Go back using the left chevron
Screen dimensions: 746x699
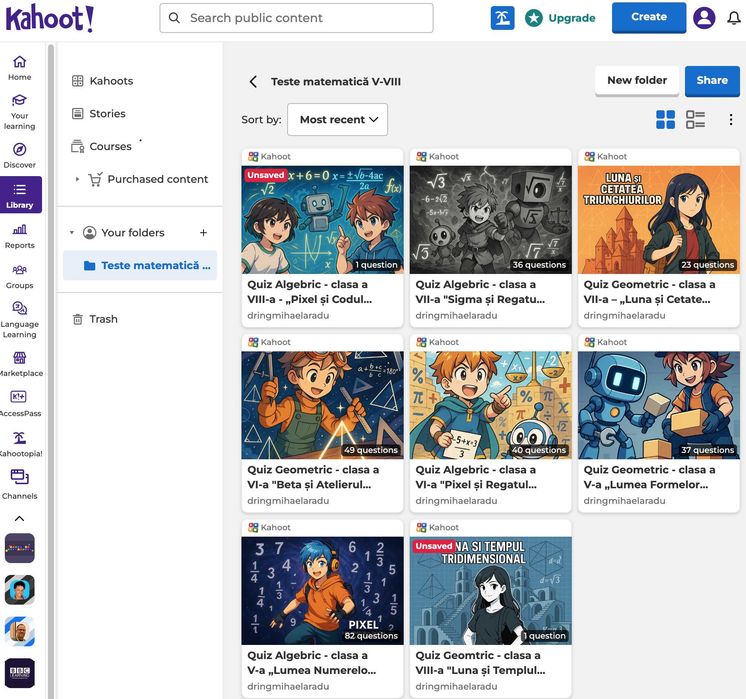[253, 82]
